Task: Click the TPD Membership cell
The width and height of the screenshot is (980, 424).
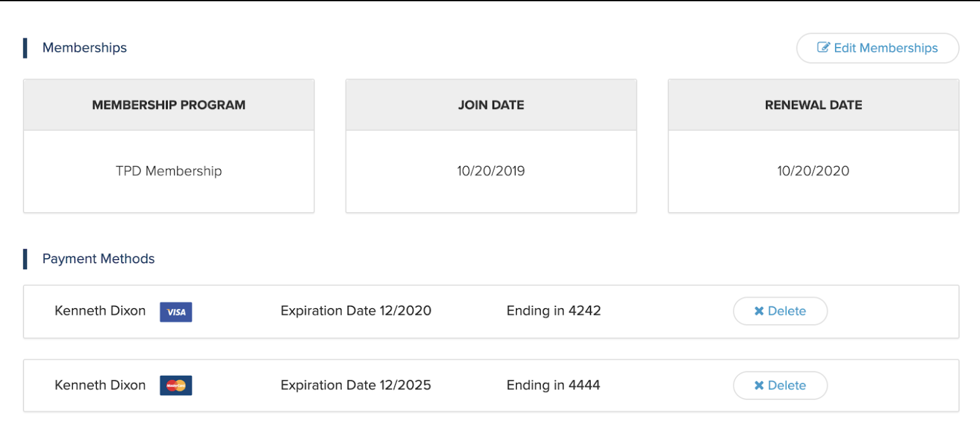Action: coord(169,171)
